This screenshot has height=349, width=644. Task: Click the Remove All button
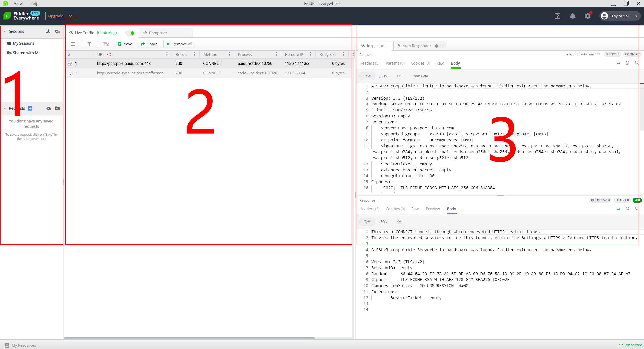pyautogui.click(x=179, y=44)
